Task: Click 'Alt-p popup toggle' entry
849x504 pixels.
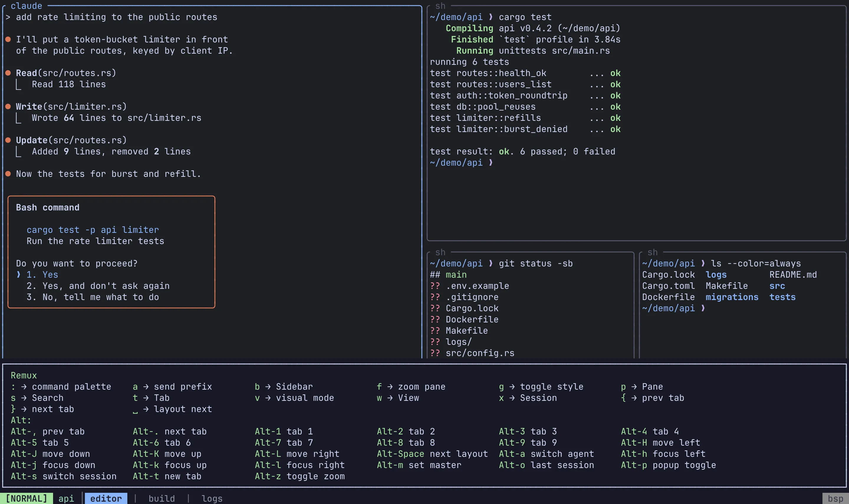Action: pos(668,465)
